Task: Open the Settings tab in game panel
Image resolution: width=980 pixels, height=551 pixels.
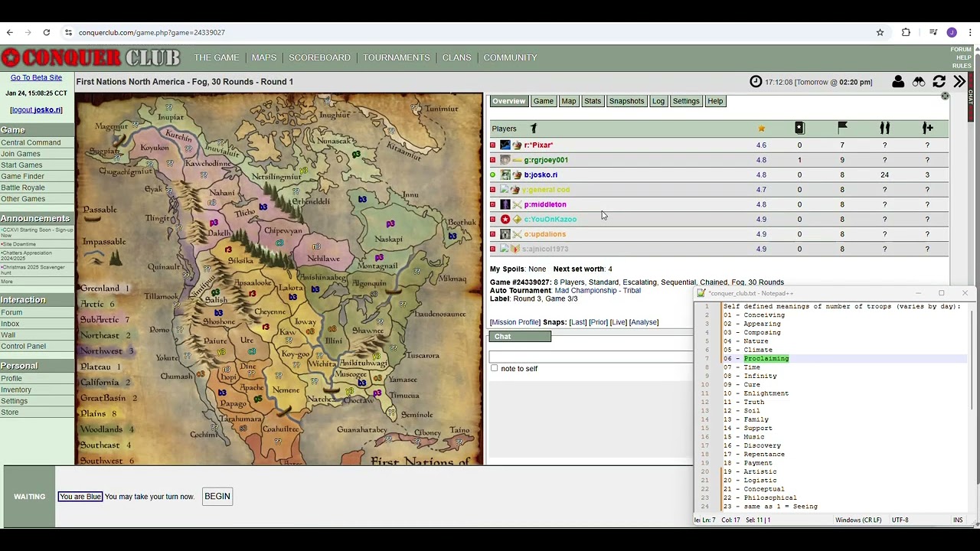Action: [x=686, y=101]
